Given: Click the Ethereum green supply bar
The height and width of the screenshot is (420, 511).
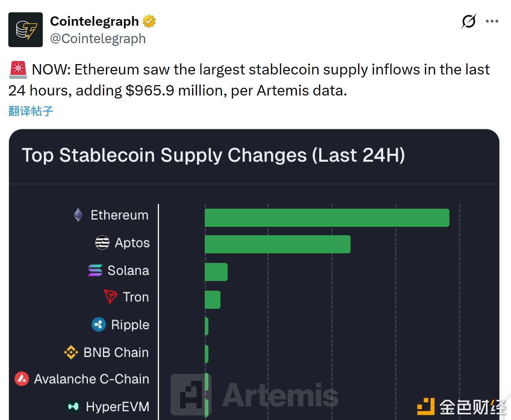Looking at the screenshot, I should [x=327, y=218].
